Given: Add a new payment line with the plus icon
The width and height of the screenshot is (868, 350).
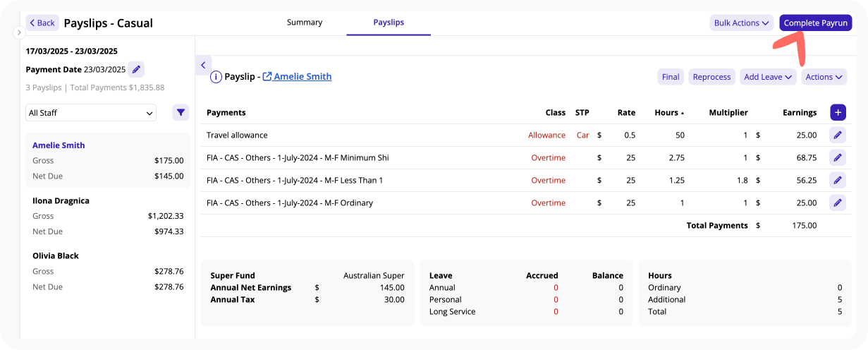Looking at the screenshot, I should point(838,112).
